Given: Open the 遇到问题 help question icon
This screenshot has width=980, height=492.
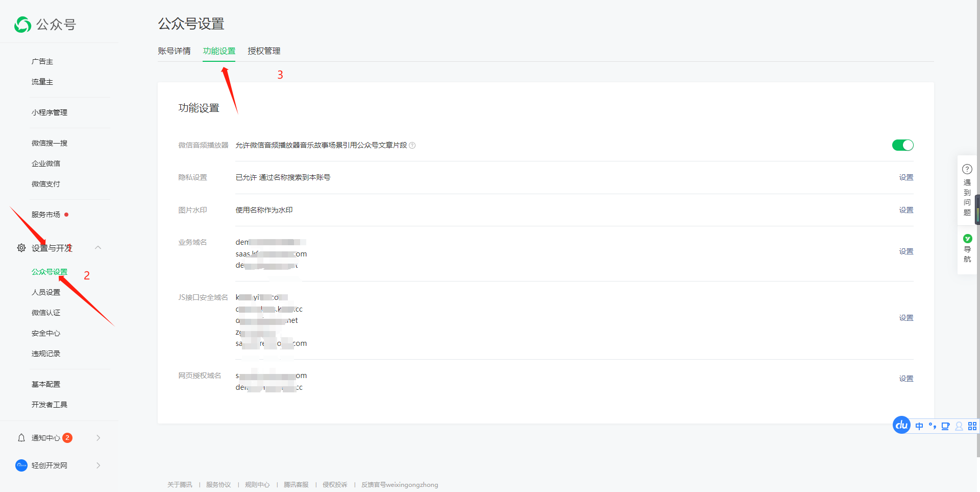Looking at the screenshot, I should pos(967,169).
